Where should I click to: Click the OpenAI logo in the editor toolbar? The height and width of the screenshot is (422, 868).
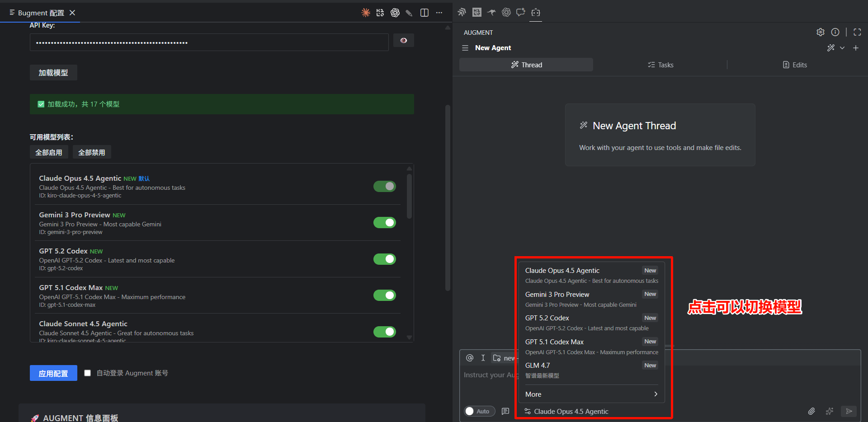point(395,13)
